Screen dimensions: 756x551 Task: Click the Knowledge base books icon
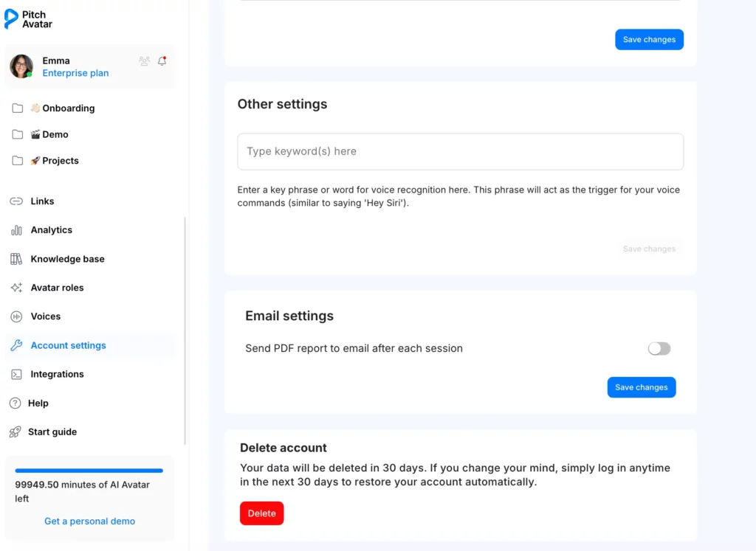(16, 259)
